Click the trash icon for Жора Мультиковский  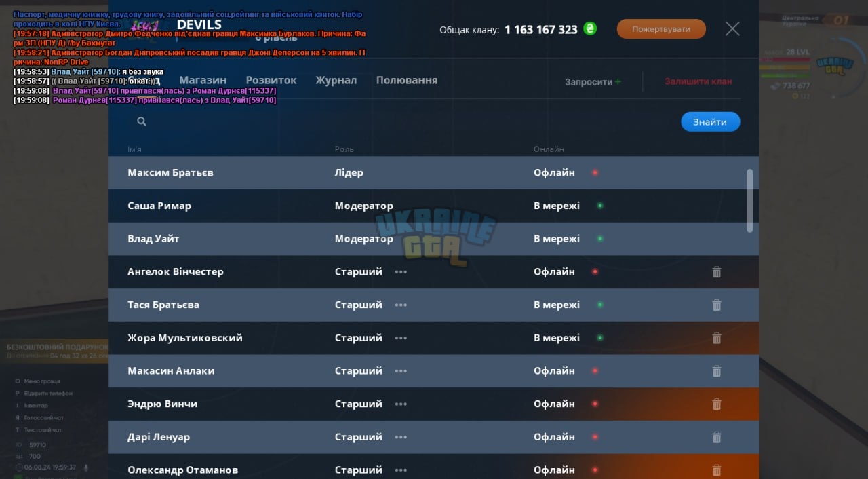[716, 338]
